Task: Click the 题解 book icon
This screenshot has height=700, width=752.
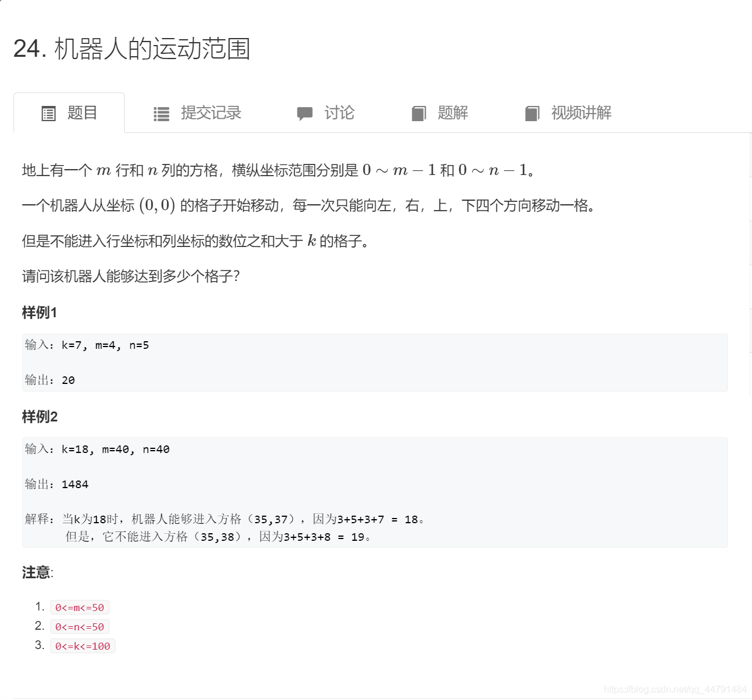Action: tap(419, 114)
